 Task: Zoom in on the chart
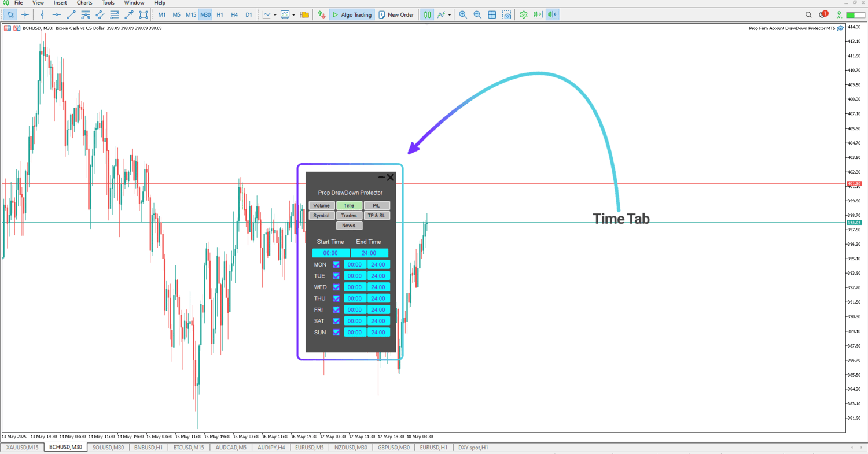point(463,14)
